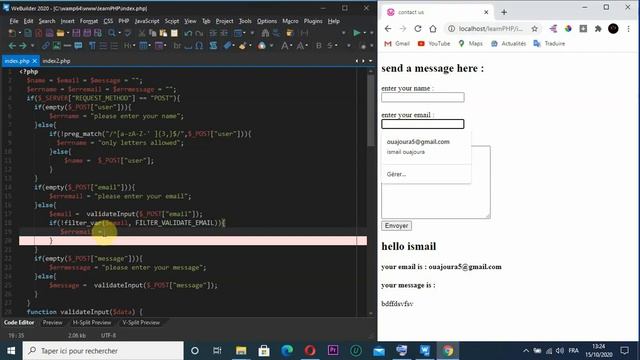This screenshot has height=360, width=640.
Task: Switch to the V-Split Preview tab
Action: click(x=141, y=322)
